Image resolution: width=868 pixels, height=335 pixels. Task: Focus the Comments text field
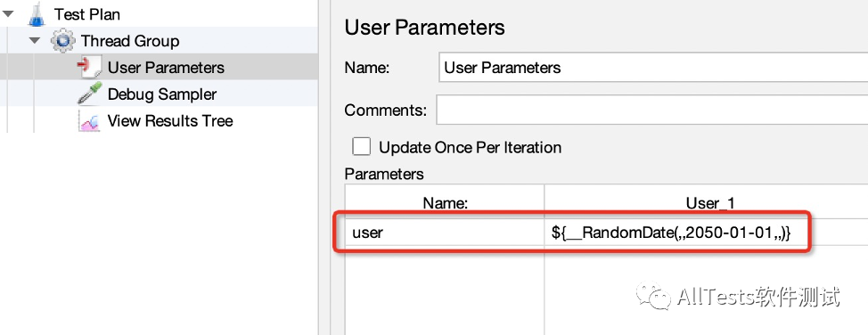(652, 110)
